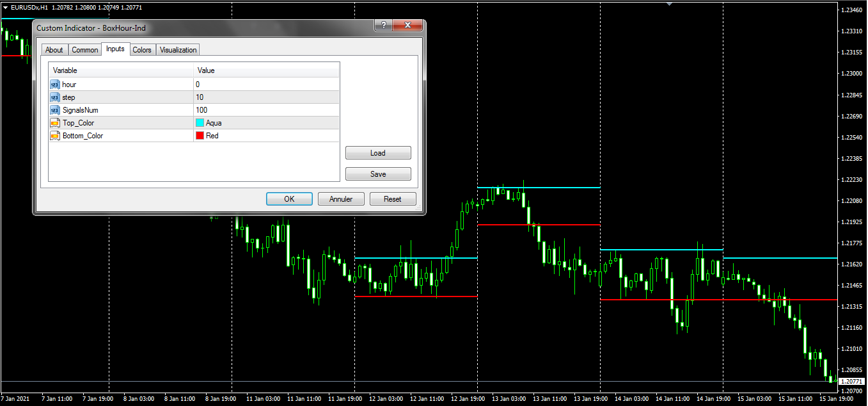
Task: Click the current price label 1.20771
Action: click(x=852, y=382)
